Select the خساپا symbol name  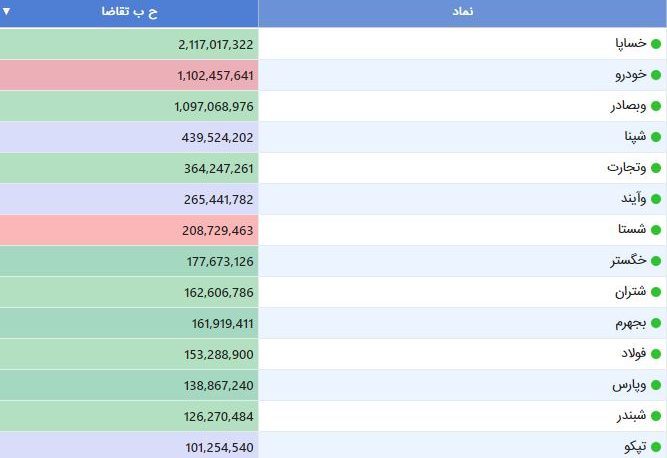coord(631,43)
